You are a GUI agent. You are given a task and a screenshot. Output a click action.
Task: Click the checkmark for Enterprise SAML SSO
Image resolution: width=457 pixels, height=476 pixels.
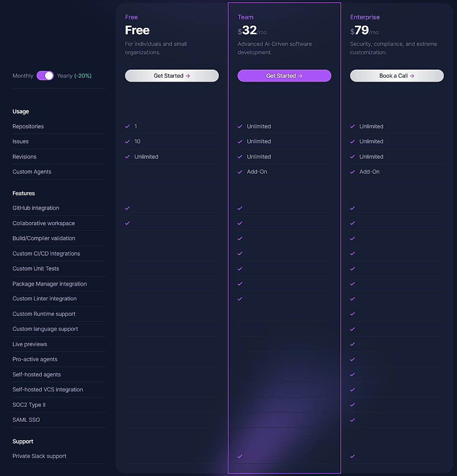tap(352, 420)
